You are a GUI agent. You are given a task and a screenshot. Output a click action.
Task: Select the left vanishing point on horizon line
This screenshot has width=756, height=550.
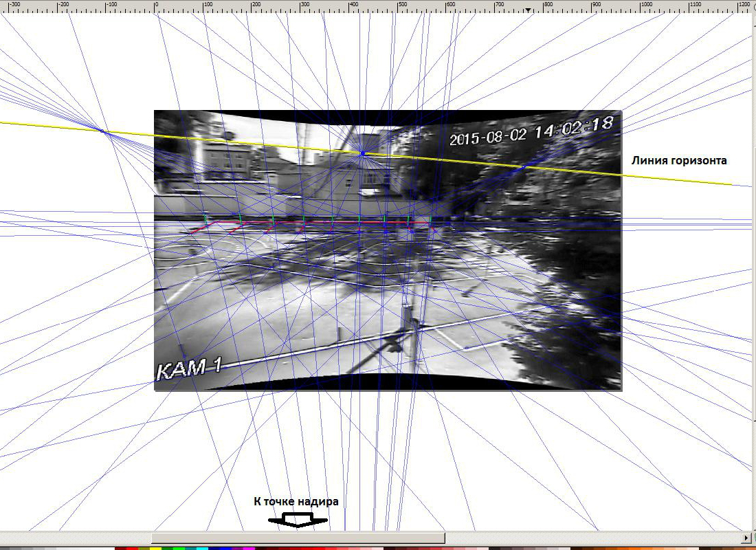102,131
